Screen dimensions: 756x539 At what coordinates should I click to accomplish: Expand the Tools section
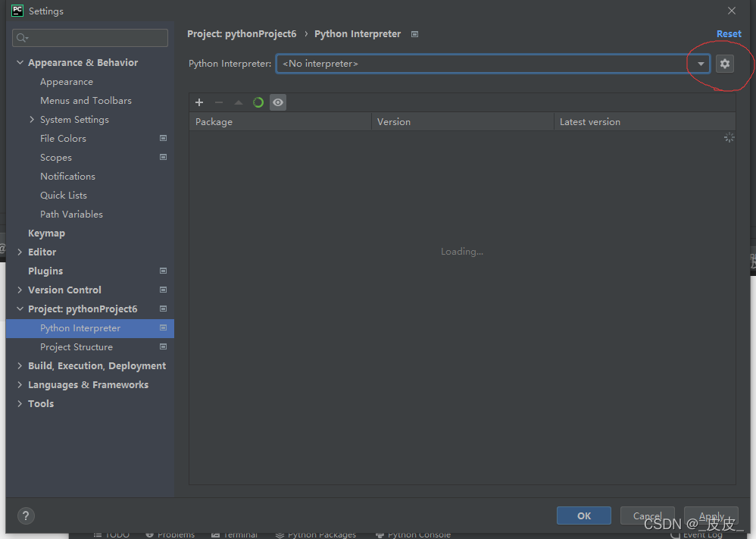pyautogui.click(x=20, y=403)
